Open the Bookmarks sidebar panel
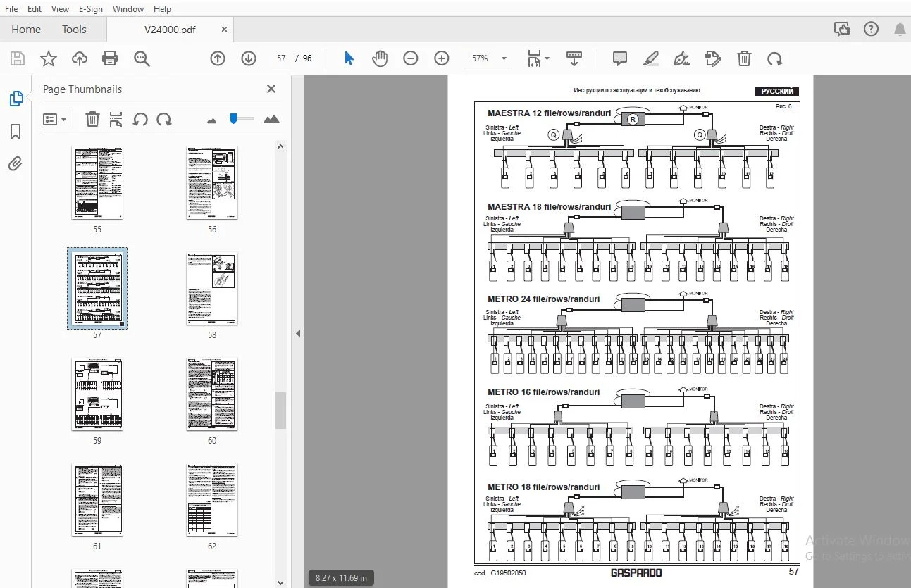The width and height of the screenshot is (911, 588). [16, 132]
